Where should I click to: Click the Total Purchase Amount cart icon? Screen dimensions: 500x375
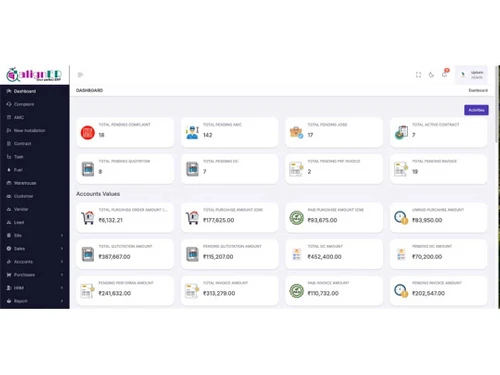192,218
